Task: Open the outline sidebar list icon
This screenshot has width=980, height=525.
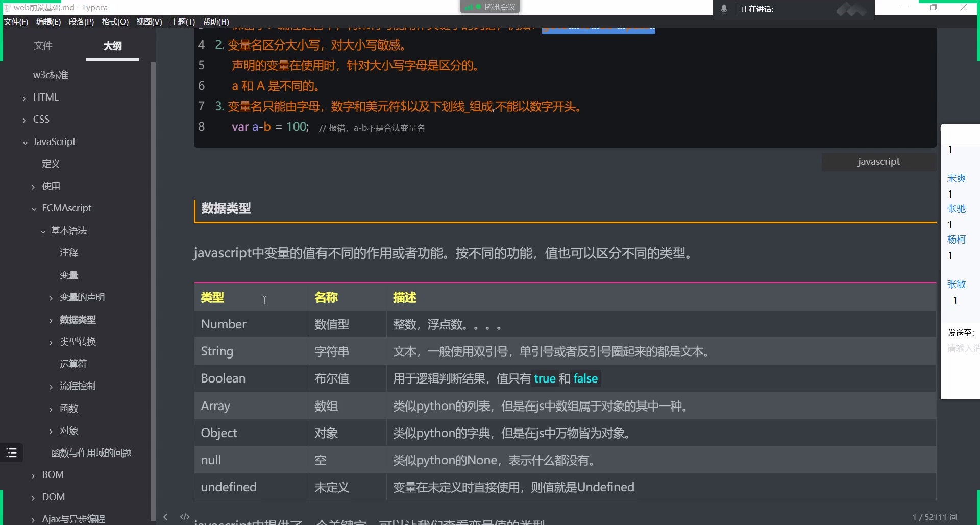Action: (11, 452)
